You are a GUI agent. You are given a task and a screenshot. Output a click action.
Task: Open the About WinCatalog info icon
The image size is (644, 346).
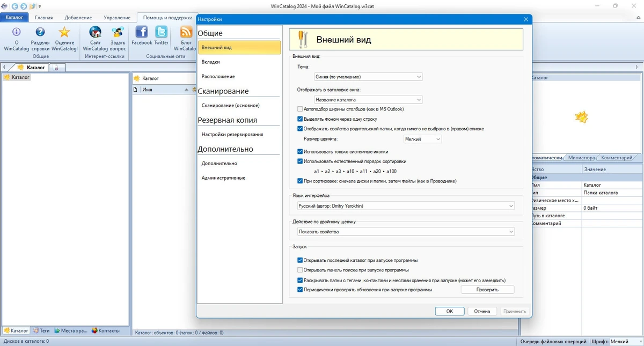tap(17, 32)
